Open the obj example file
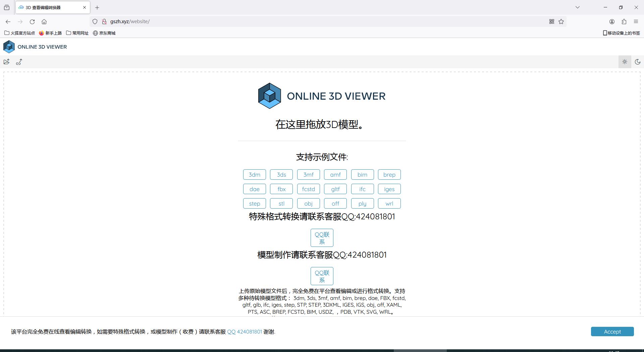The width and height of the screenshot is (644, 352). pyautogui.click(x=309, y=204)
